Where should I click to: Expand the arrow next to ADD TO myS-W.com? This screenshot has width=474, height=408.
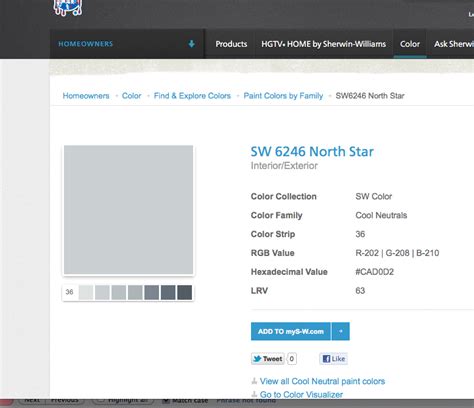341,331
